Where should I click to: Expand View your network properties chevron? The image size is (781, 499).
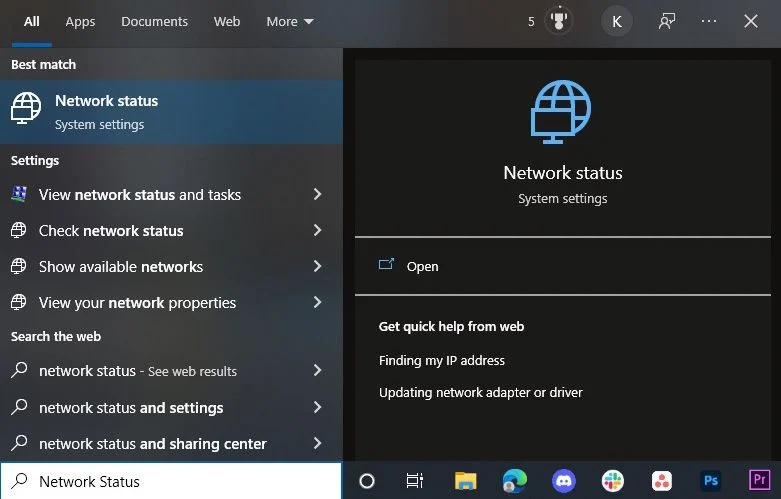coord(317,302)
